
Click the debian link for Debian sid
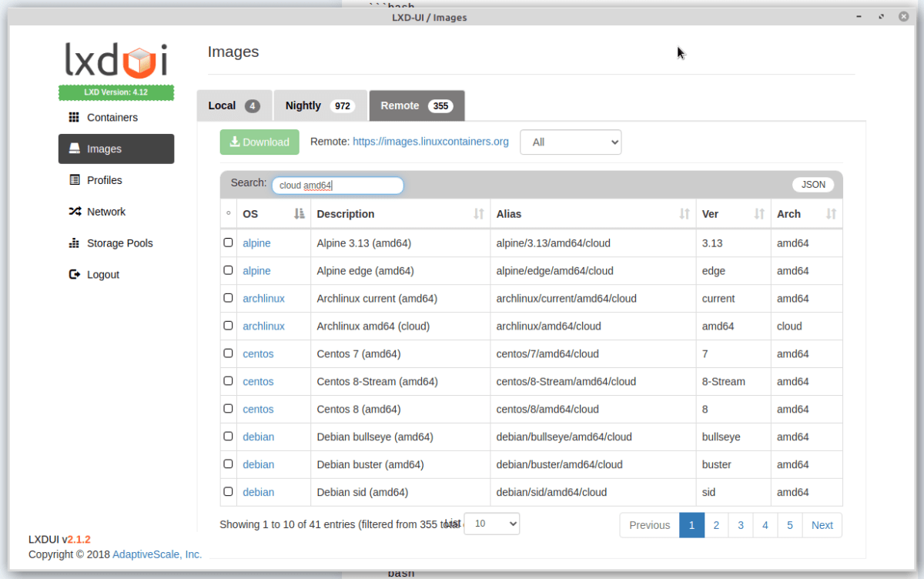258,492
